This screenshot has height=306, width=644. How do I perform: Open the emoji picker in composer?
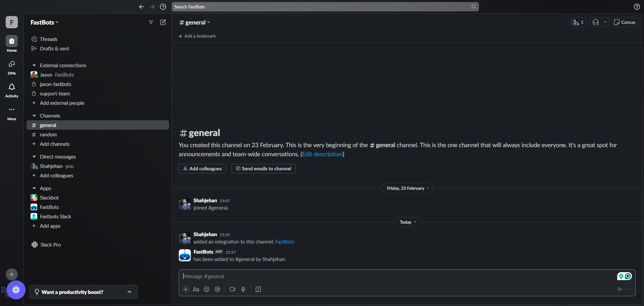(207, 289)
